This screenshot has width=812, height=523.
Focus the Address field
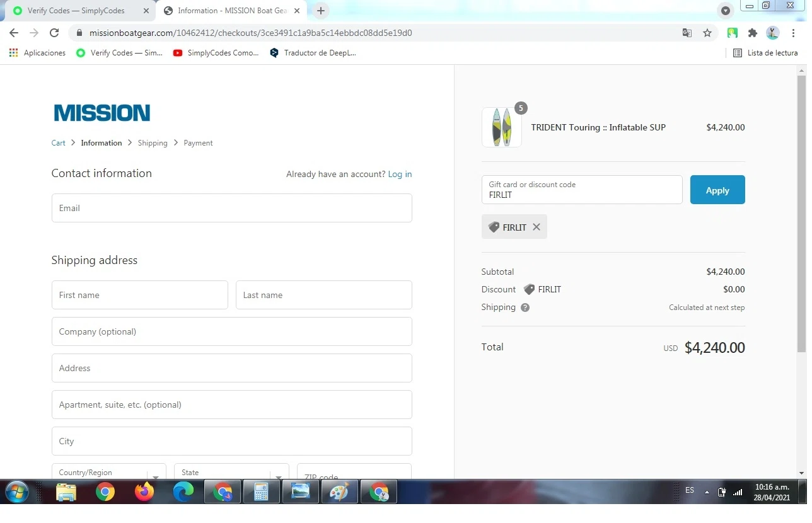point(232,368)
